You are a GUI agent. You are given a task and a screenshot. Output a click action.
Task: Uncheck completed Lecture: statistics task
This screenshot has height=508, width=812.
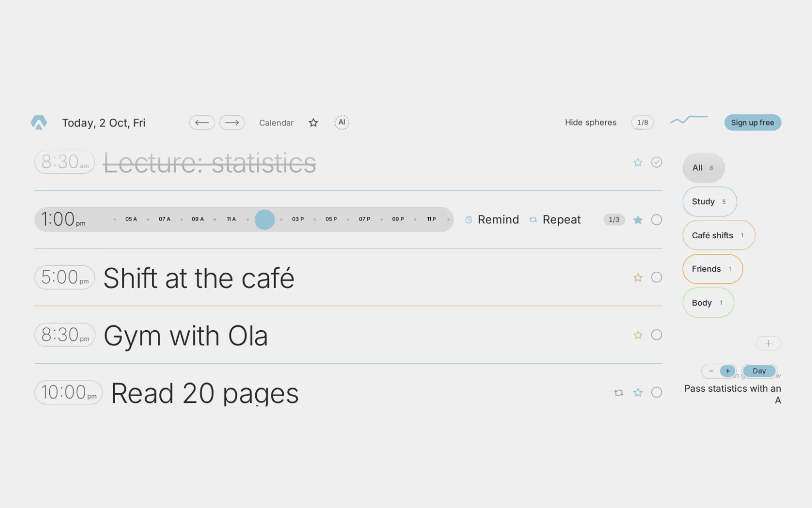tap(657, 162)
